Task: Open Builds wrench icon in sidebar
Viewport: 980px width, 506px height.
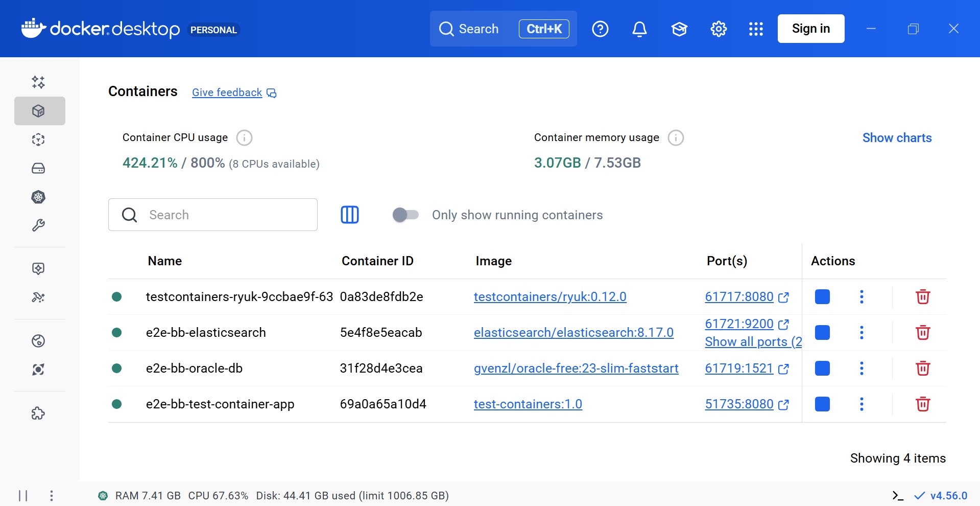Action: [38, 225]
